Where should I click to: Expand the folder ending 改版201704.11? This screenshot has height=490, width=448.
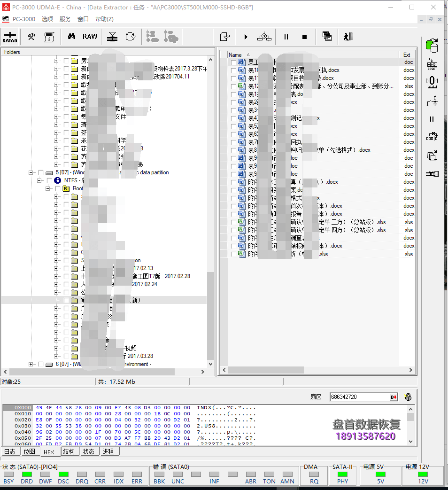[56, 77]
